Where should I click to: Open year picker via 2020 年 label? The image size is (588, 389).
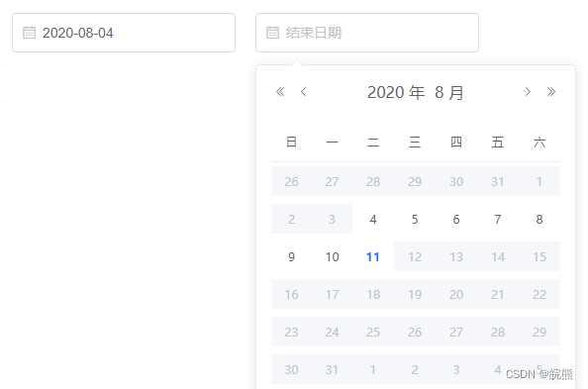[x=396, y=92]
